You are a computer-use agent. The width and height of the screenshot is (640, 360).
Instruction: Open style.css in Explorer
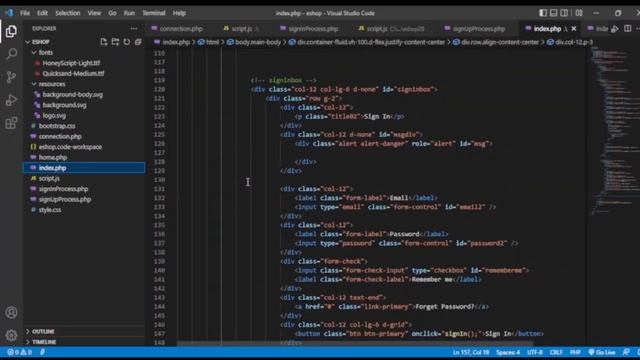click(x=50, y=210)
